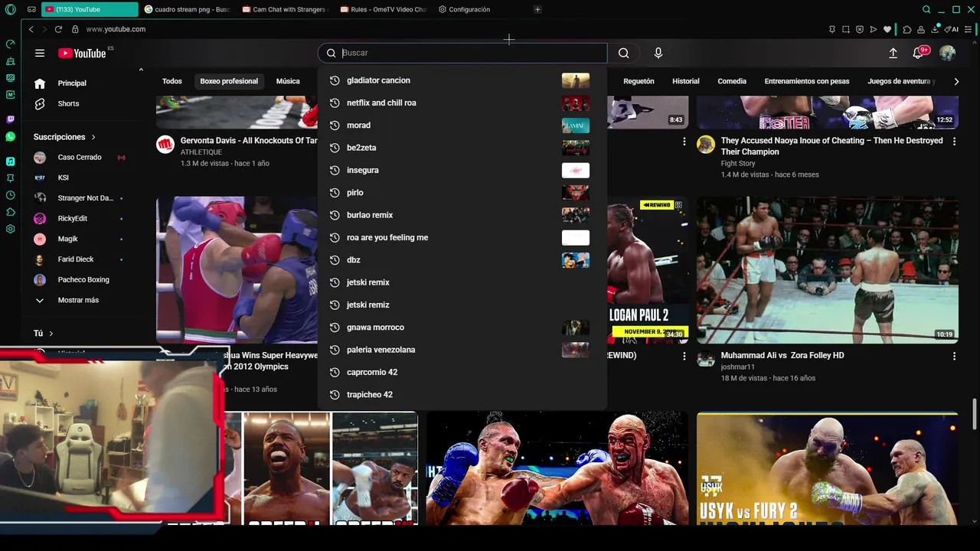Click the snapshot tool in address bar
Screen dimensions: 980x551
pyautogui.click(x=846, y=29)
